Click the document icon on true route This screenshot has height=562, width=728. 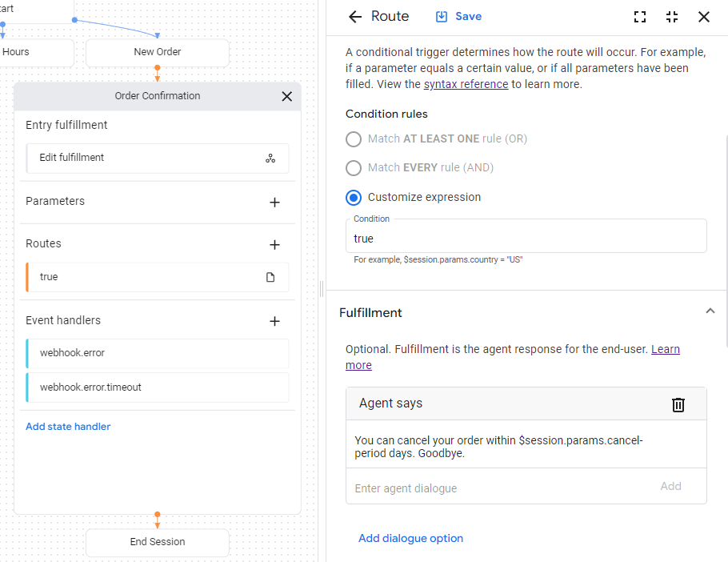coord(270,277)
